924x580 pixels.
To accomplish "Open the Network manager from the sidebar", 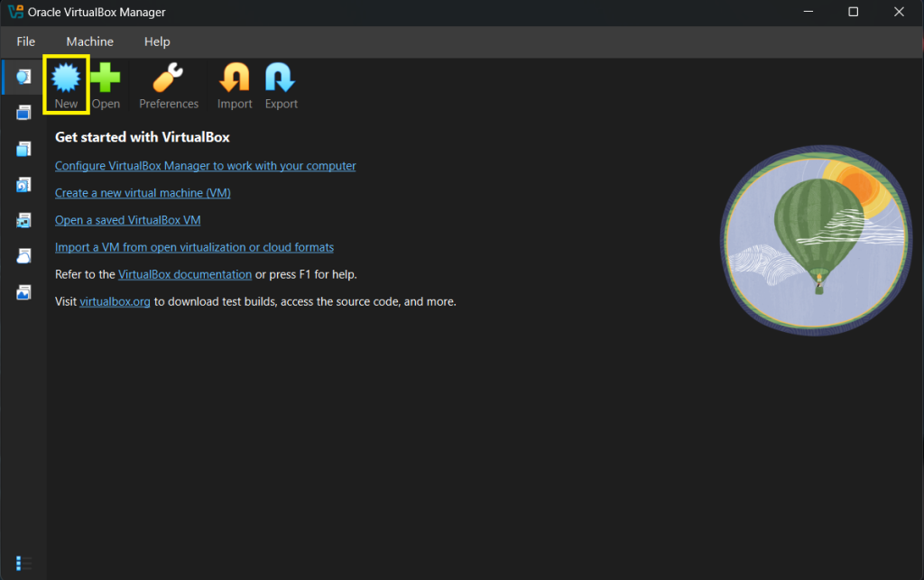I will [x=23, y=220].
